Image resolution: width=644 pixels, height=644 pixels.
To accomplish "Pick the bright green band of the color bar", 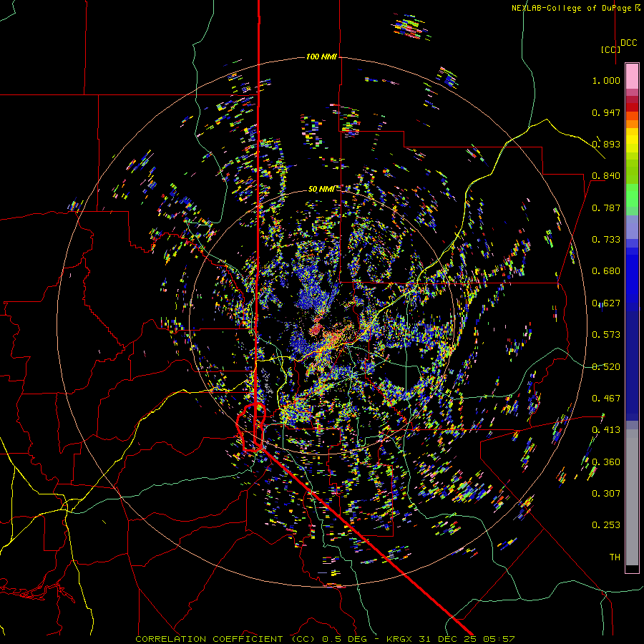I will [632, 195].
